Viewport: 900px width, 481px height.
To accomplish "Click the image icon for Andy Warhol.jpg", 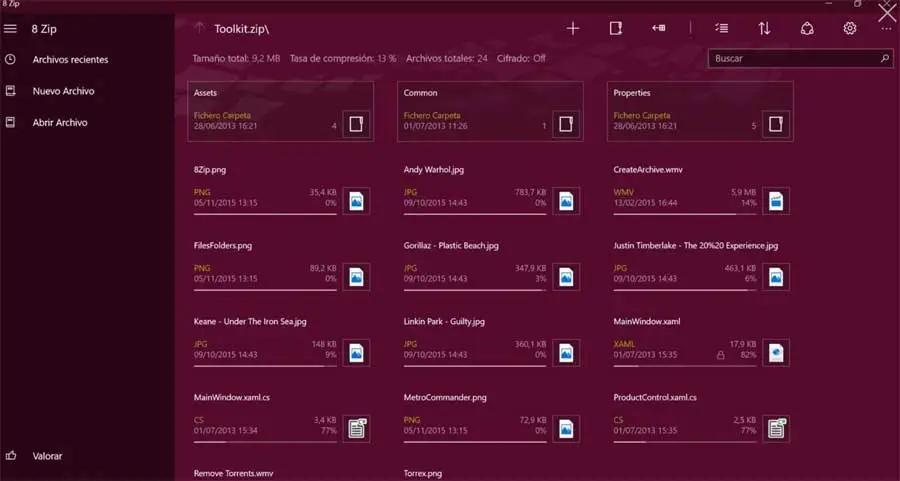I will coord(566,201).
